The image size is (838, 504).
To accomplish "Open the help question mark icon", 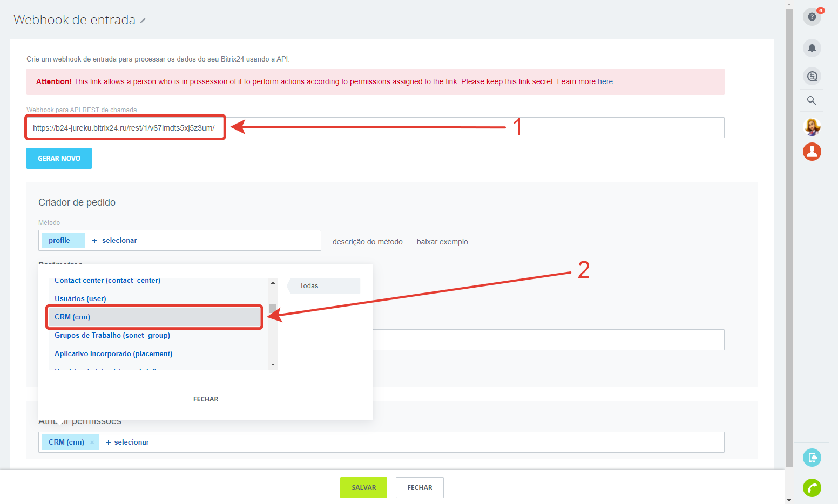I will 812,17.
